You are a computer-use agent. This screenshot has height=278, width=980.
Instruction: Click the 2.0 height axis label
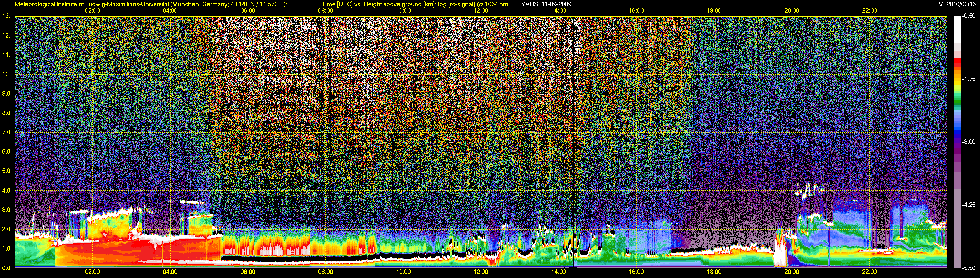click(6, 229)
